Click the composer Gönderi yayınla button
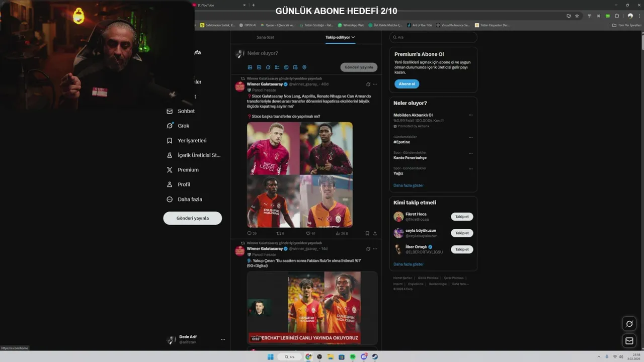 [359, 67]
